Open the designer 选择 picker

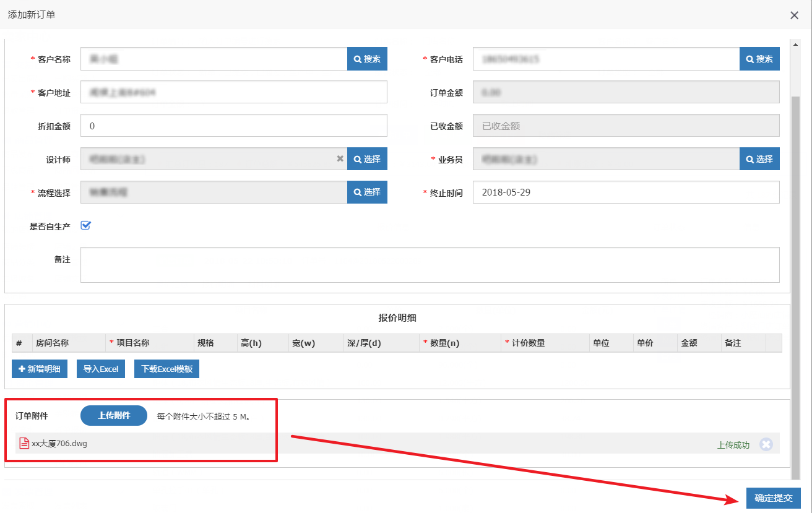367,159
